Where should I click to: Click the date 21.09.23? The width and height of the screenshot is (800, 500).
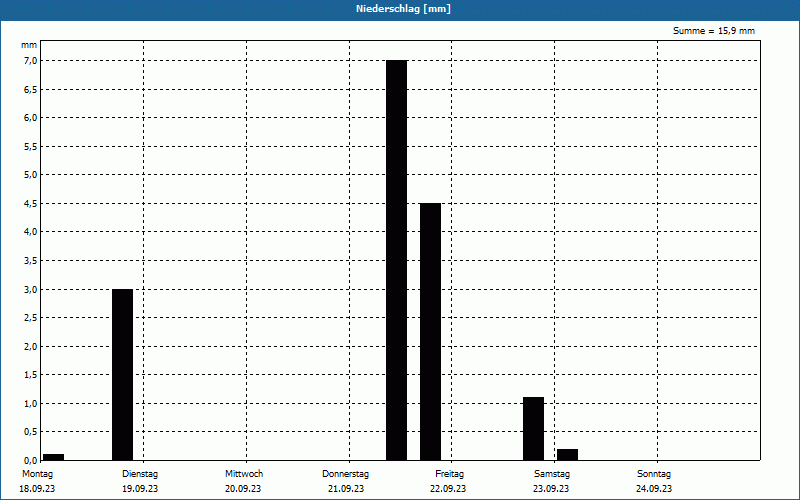tap(346, 489)
